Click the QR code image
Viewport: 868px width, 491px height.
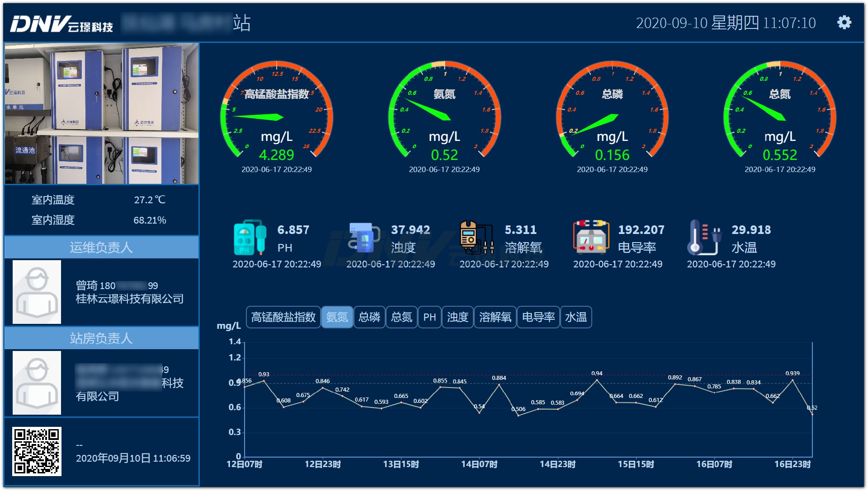pos(37,451)
